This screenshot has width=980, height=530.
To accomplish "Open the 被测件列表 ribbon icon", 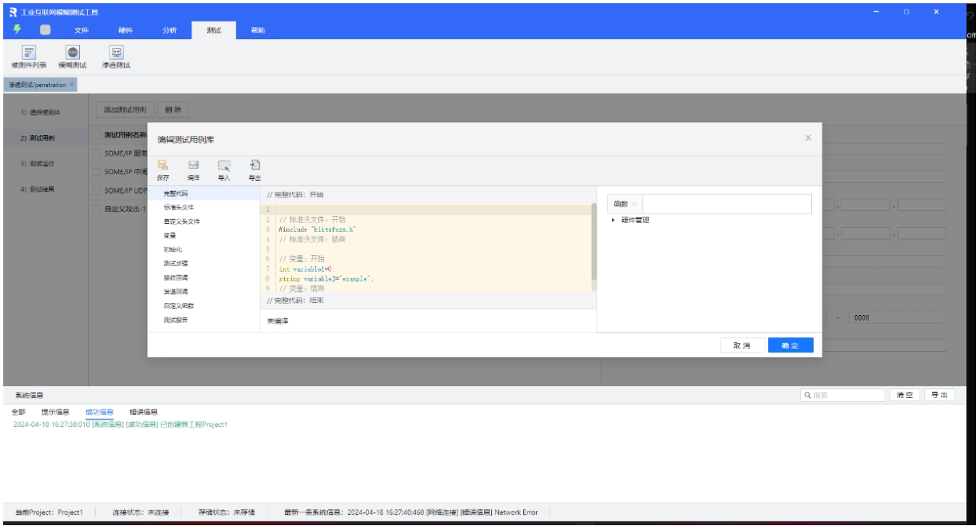I will [29, 53].
